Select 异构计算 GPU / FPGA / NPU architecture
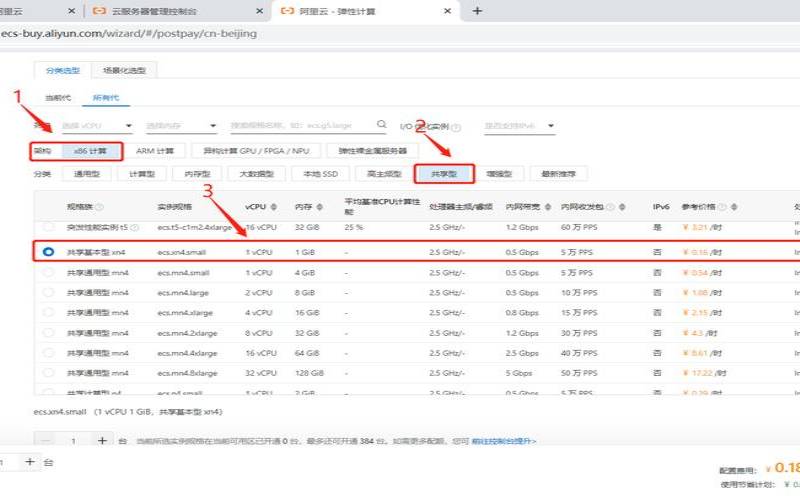800x500 pixels. pos(256,151)
